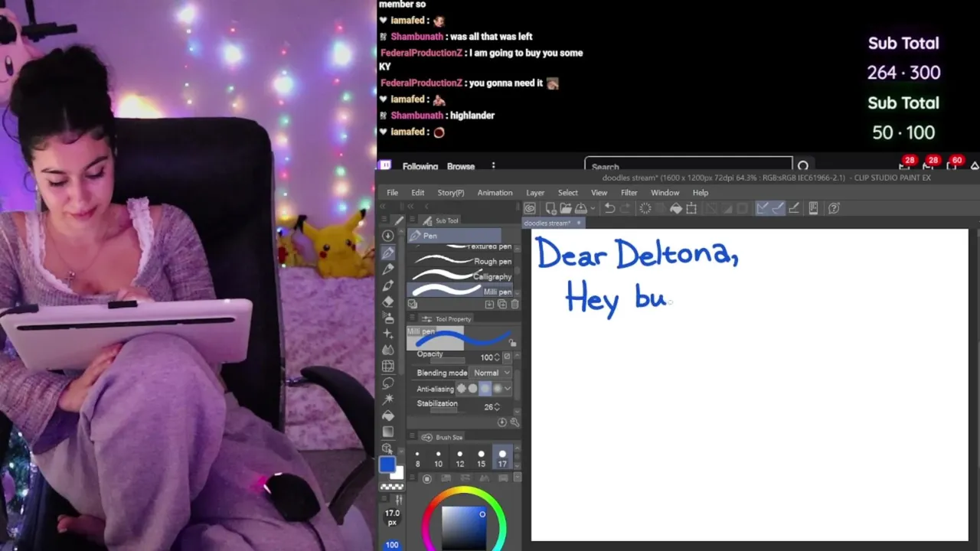Select the transparent color checkered swatch
Image resolution: width=980 pixels, height=551 pixels.
coord(392,487)
